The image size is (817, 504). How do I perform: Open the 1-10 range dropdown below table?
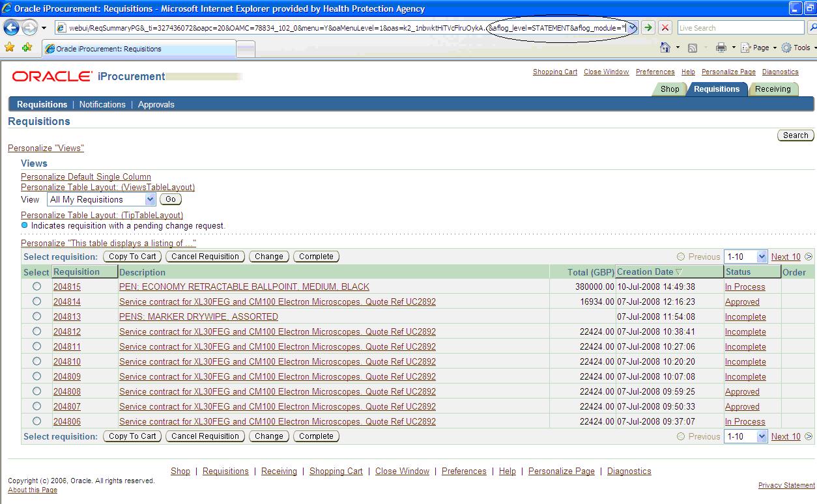coord(746,436)
